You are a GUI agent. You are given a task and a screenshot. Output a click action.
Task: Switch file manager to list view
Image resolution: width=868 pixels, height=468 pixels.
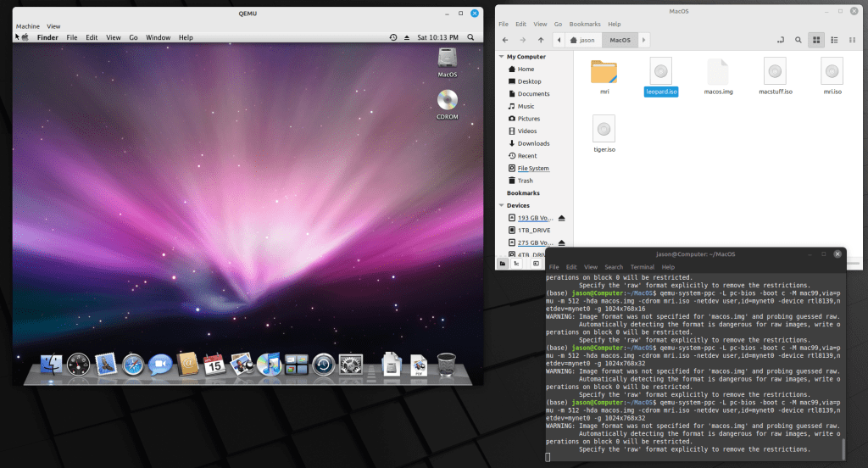(835, 40)
